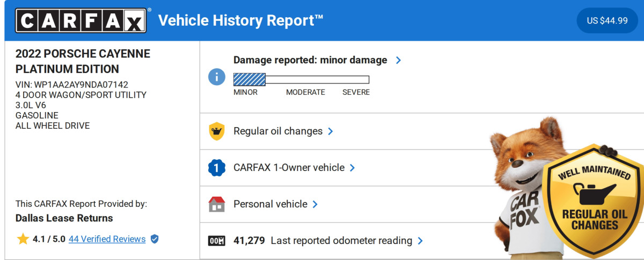This screenshot has width=644, height=260.
Task: Expand Damage reported details chevron
Action: click(398, 60)
